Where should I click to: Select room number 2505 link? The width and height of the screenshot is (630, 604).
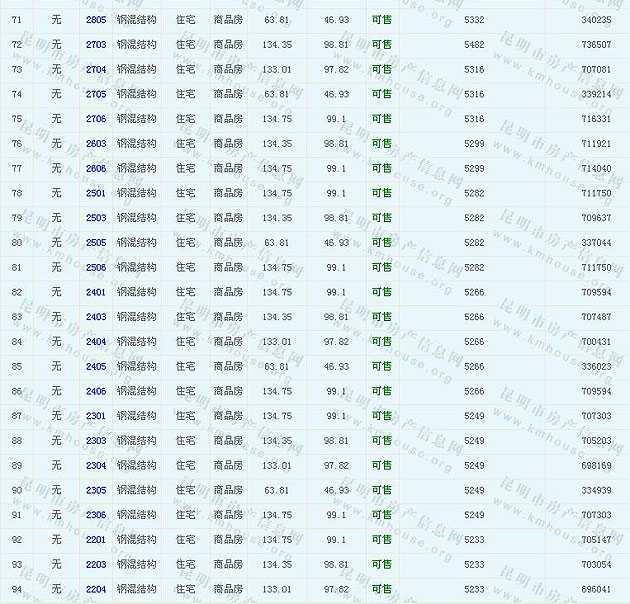pos(96,243)
